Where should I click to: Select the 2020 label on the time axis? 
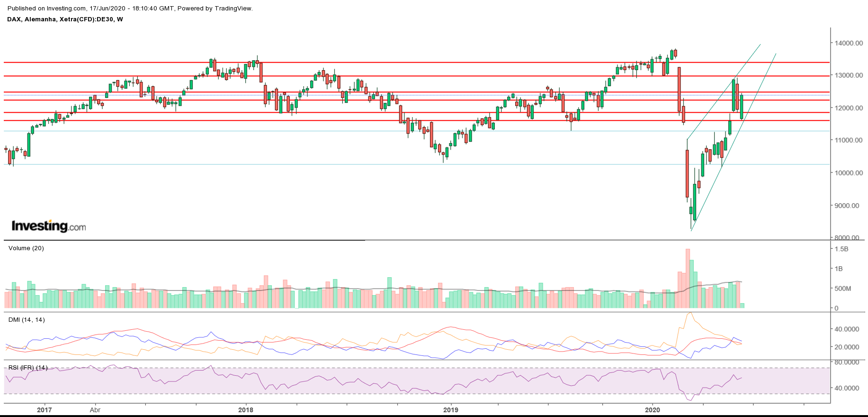[653, 410]
